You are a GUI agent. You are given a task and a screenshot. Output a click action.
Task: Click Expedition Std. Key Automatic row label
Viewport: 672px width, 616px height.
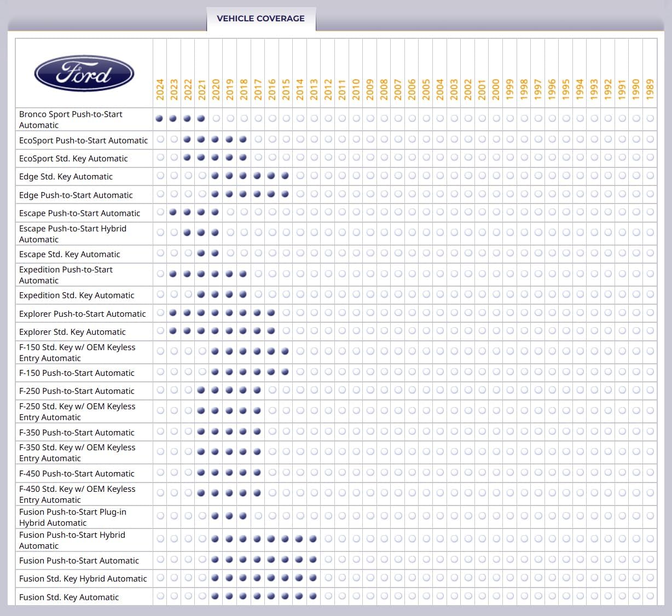77,295
